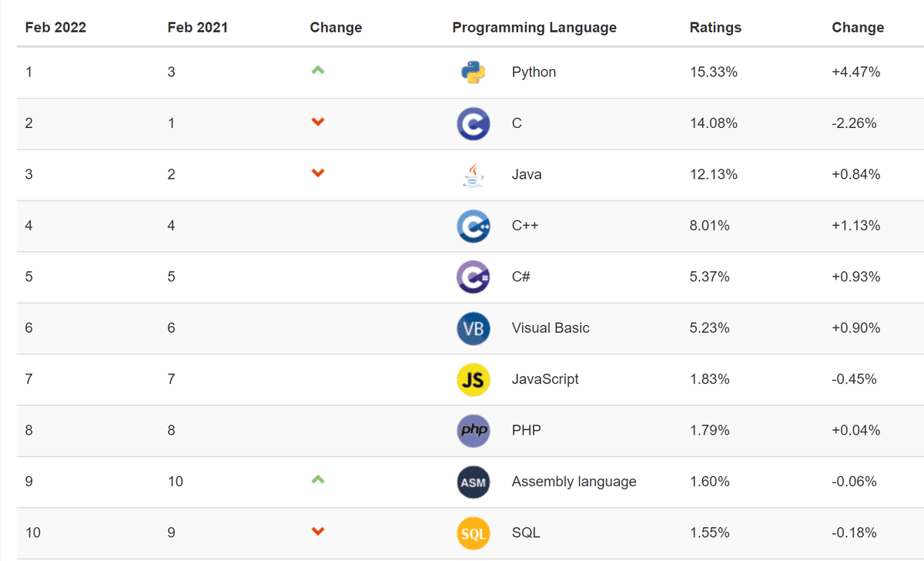The image size is (924, 561).
Task: Click the Python rating value 15.33%
Action: pos(714,72)
